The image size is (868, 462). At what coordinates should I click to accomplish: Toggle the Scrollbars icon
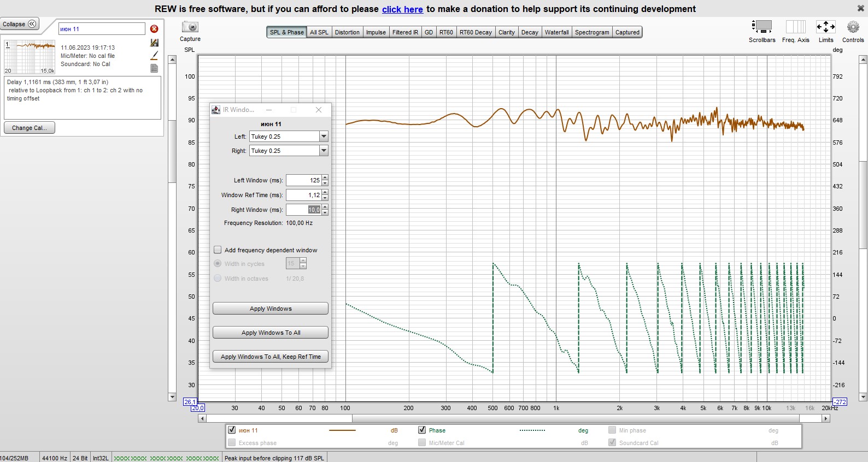(x=762, y=27)
